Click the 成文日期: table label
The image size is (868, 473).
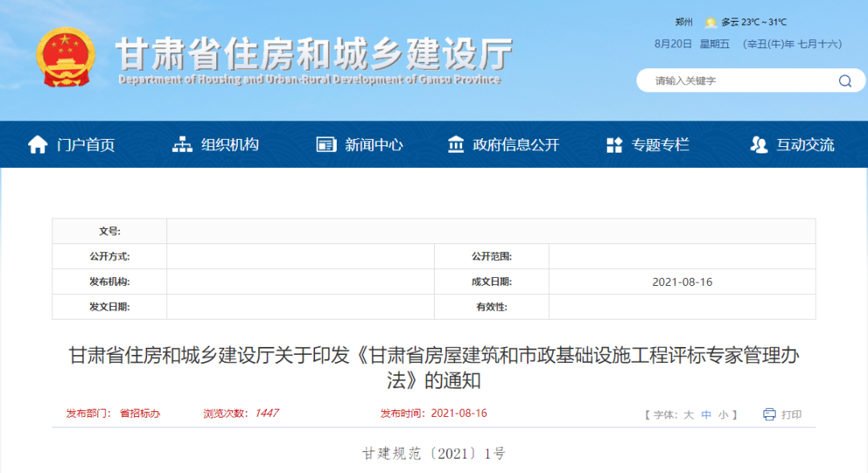point(492,282)
